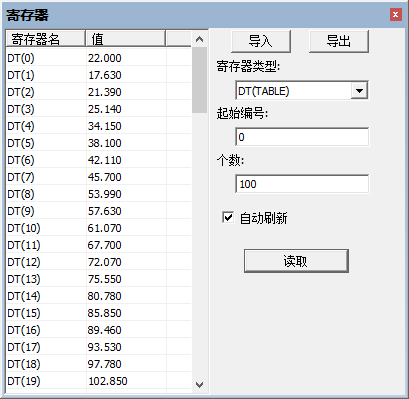409x399 pixels.
Task: Click the export 导出 button
Action: pos(339,41)
